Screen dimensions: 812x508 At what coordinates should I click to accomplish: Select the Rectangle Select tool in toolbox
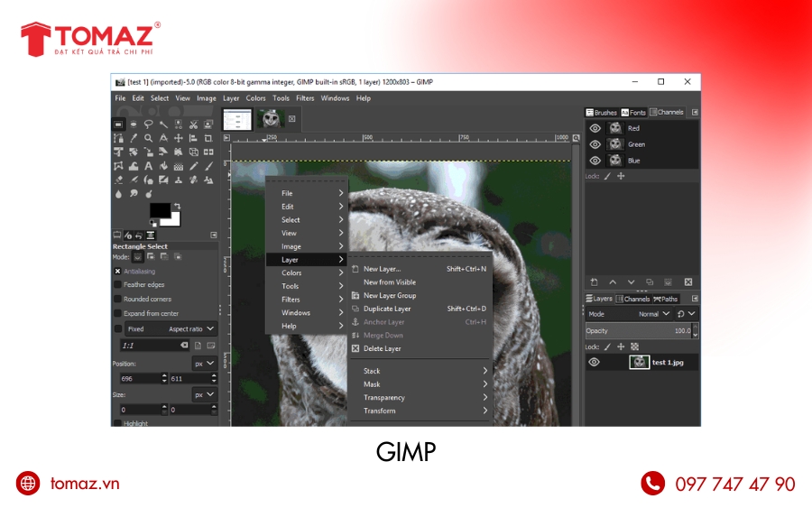click(x=118, y=125)
